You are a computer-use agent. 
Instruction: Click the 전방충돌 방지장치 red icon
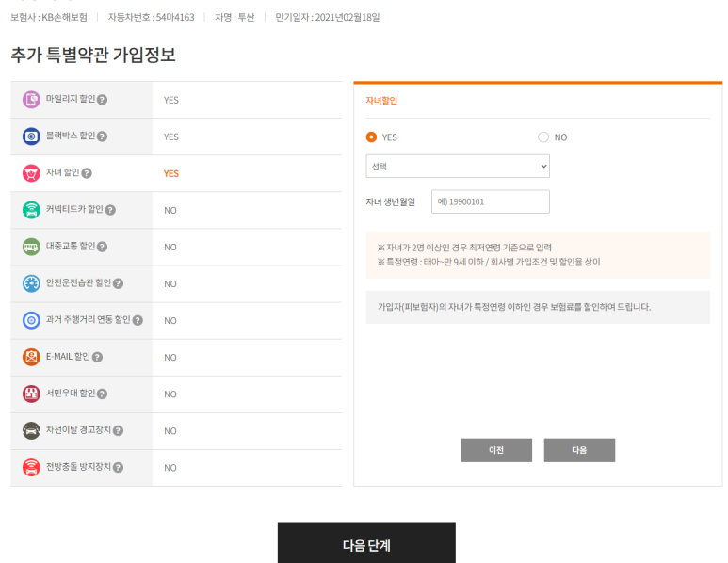[x=31, y=467]
